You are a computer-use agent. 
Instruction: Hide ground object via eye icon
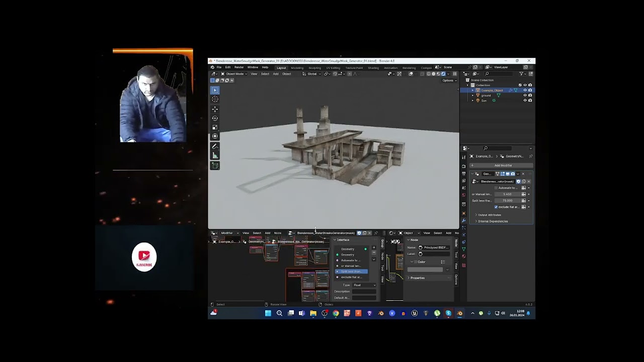pos(525,95)
